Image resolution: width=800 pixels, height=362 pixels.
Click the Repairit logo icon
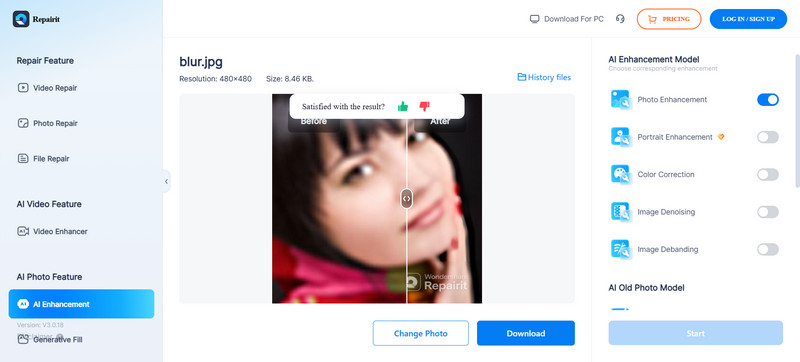[x=21, y=19]
